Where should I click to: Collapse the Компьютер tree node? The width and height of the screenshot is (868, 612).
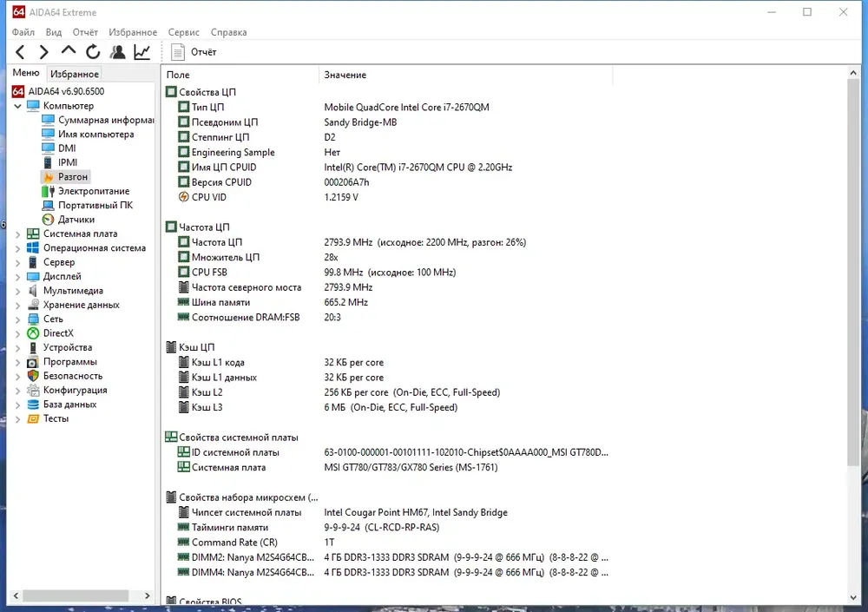pyautogui.click(x=17, y=106)
